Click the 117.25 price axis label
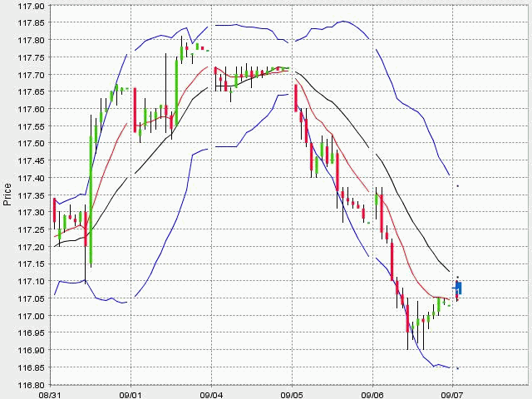 click(x=31, y=229)
